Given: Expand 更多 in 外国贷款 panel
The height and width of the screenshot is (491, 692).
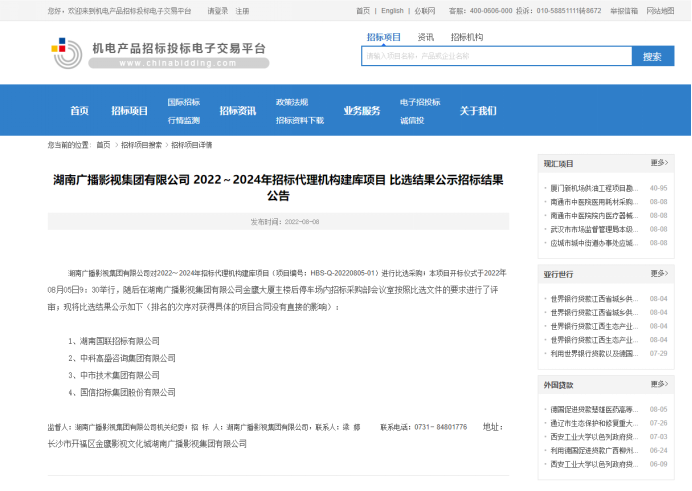Looking at the screenshot, I should (659, 384).
